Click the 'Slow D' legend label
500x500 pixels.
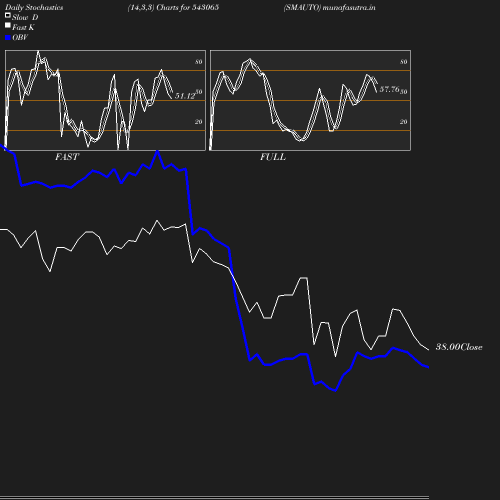coord(25,17)
